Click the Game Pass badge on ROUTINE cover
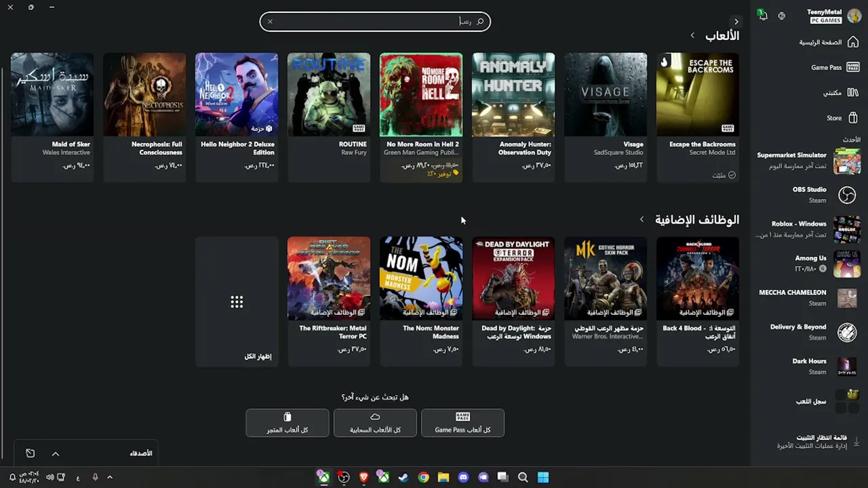 tap(358, 128)
